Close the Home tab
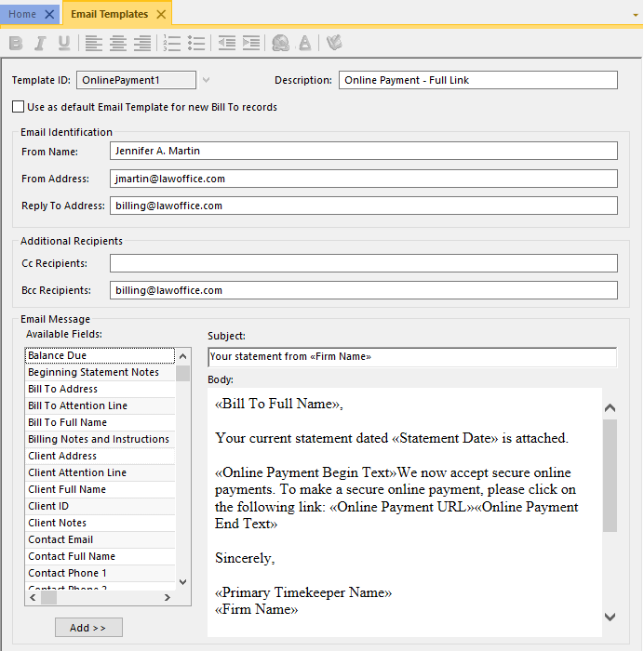This screenshot has width=644, height=651. [49, 15]
